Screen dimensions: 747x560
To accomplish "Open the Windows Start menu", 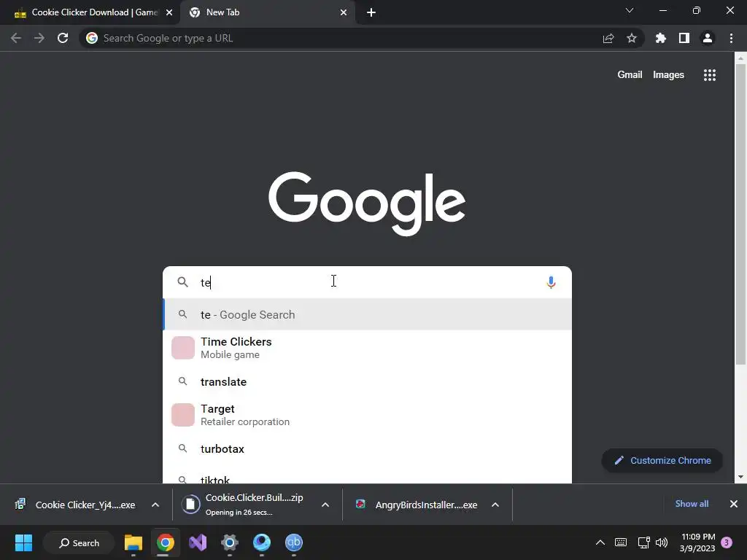I will pyautogui.click(x=23, y=542).
